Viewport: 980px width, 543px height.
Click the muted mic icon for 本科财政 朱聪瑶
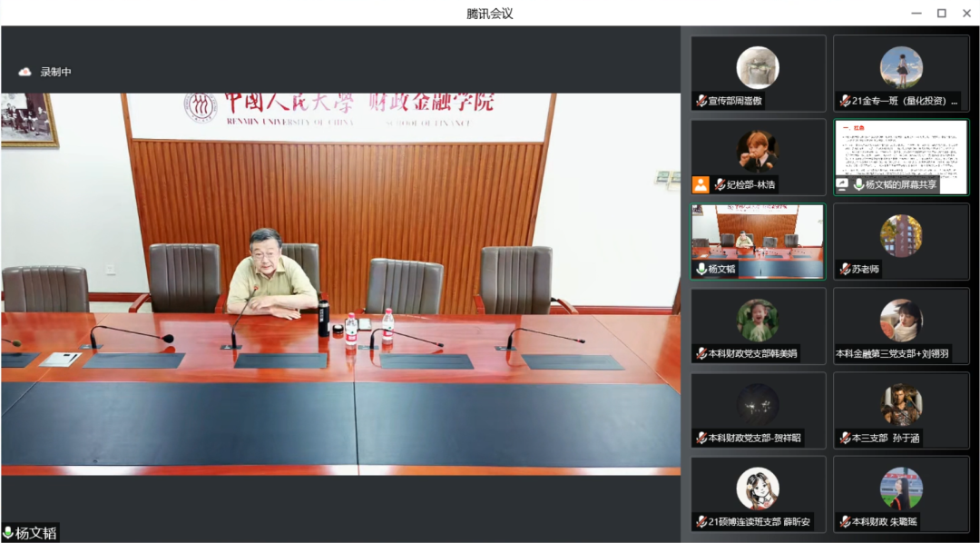pos(845,522)
